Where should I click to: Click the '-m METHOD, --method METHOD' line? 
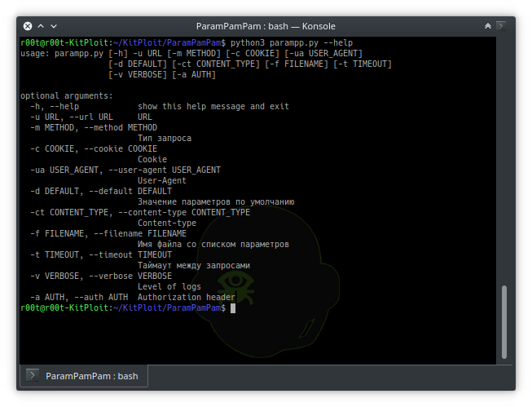pyautogui.click(x=94, y=127)
